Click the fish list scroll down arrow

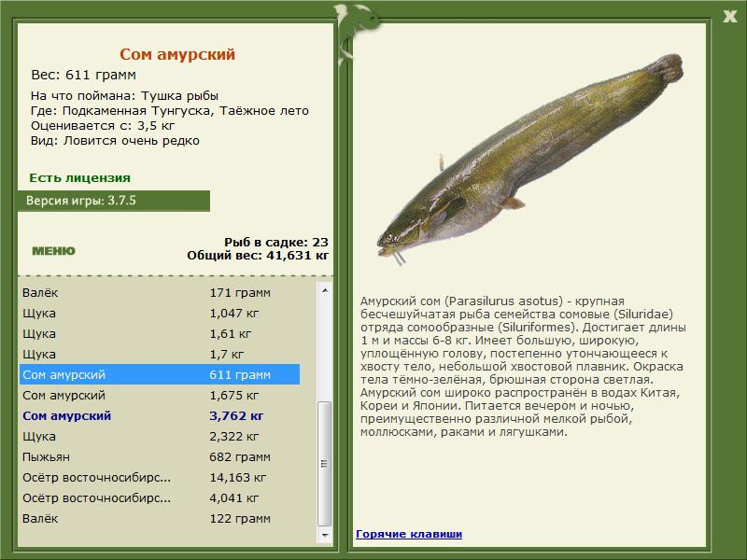point(324,535)
